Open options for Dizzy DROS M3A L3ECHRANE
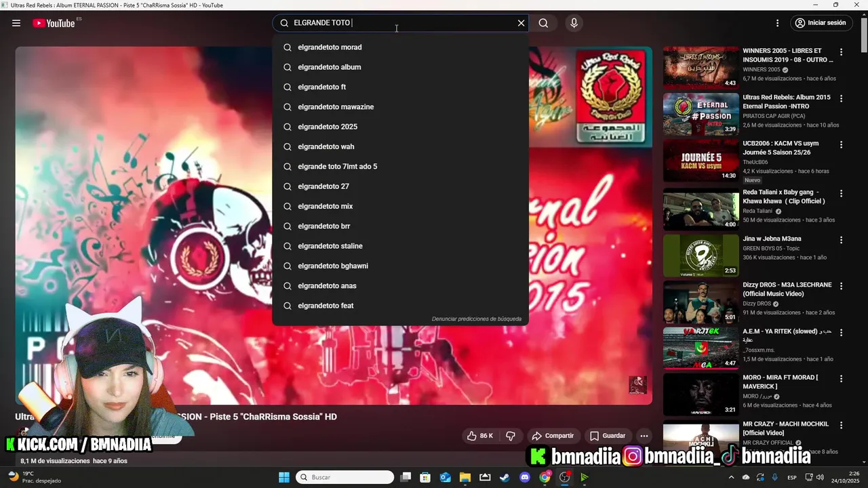Viewport: 868px width, 488px height. click(x=842, y=287)
